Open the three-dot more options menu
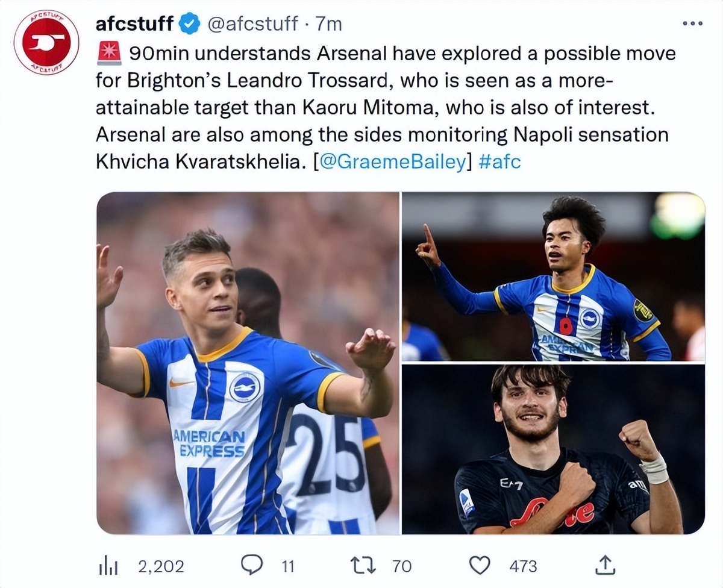 pos(692,23)
